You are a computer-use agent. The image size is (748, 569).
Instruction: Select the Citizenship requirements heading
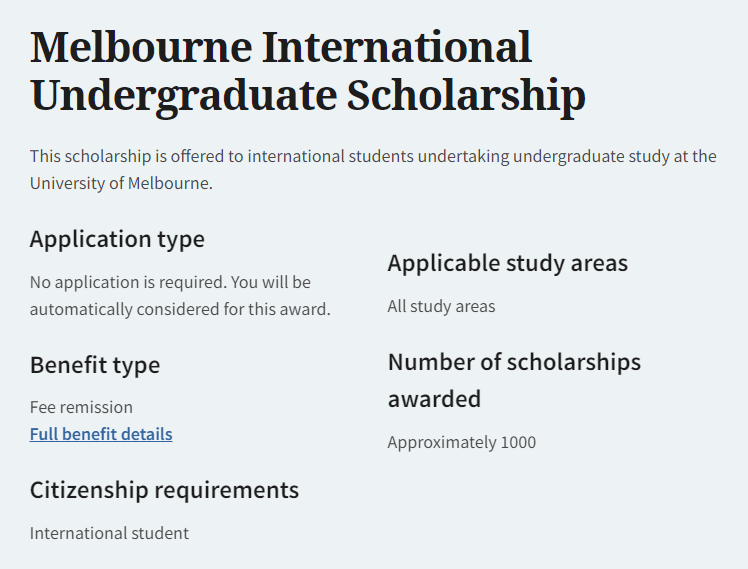click(x=164, y=490)
